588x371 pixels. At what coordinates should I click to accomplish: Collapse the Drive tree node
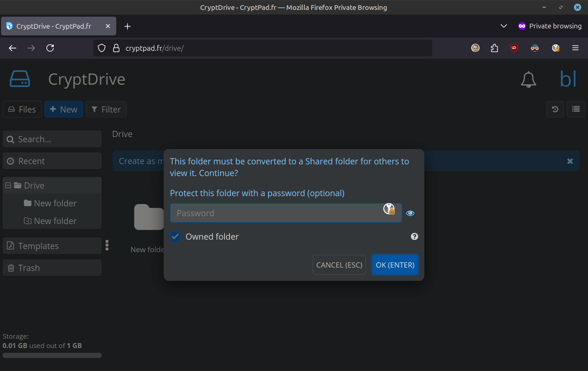8,185
